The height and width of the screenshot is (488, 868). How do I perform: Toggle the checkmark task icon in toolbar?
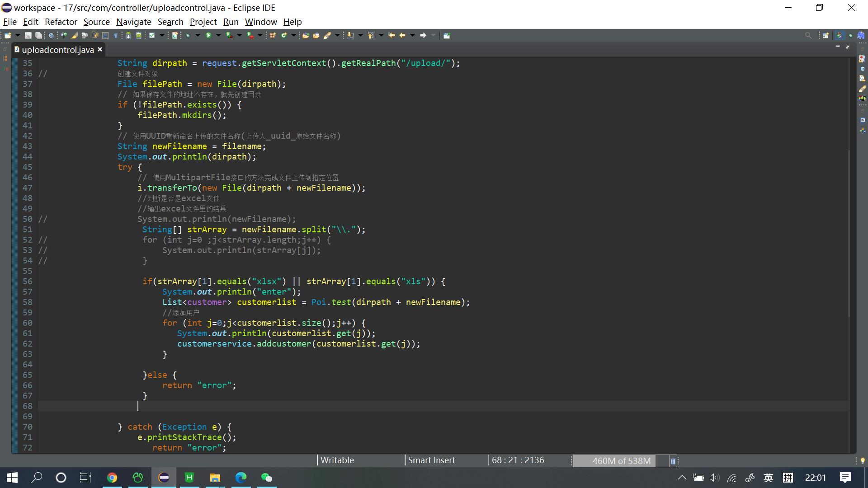coord(152,35)
